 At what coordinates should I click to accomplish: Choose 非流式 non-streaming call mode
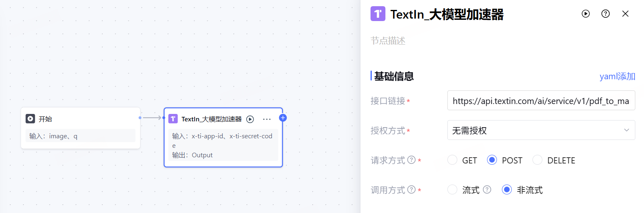[x=507, y=190]
